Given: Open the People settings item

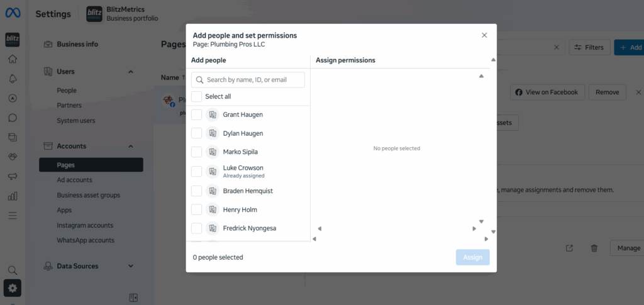Looking at the screenshot, I should 67,90.
